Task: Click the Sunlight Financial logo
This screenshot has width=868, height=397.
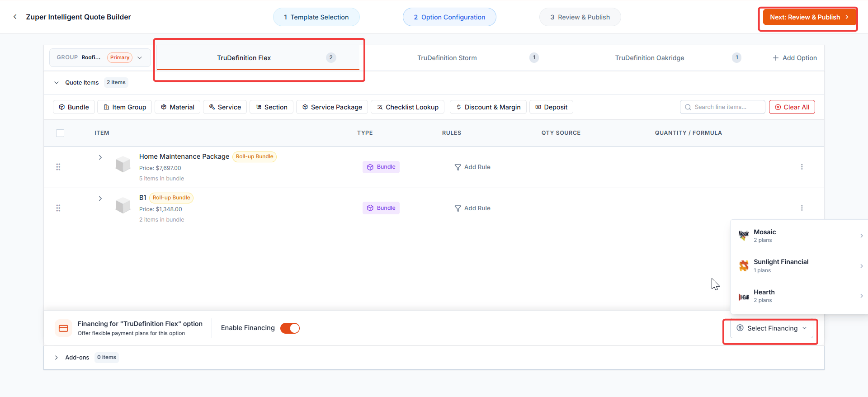Action: click(744, 265)
